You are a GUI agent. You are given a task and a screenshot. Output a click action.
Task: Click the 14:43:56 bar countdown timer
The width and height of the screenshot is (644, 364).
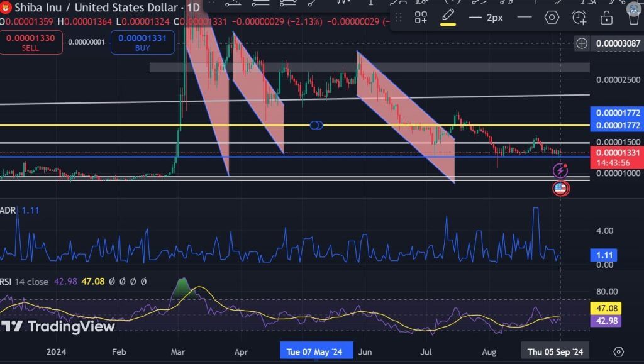tap(613, 163)
